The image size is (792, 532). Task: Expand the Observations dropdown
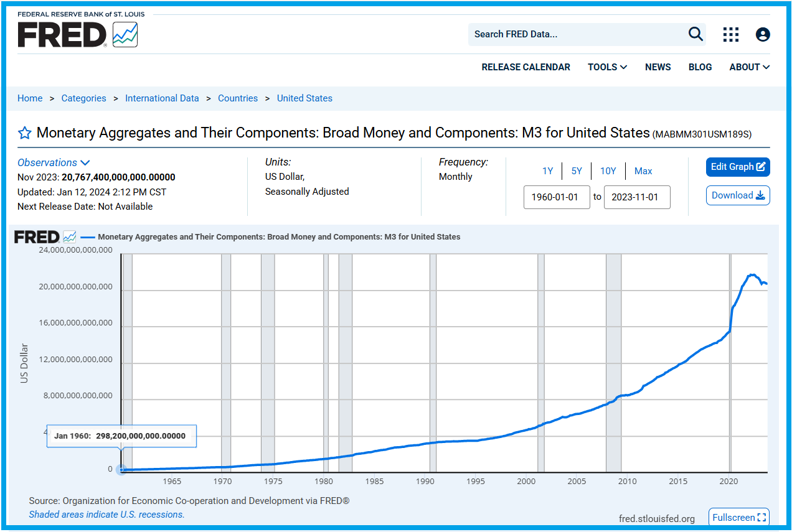point(54,162)
